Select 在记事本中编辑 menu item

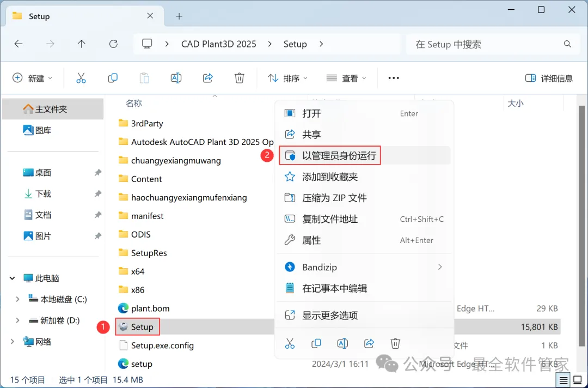pos(364,288)
